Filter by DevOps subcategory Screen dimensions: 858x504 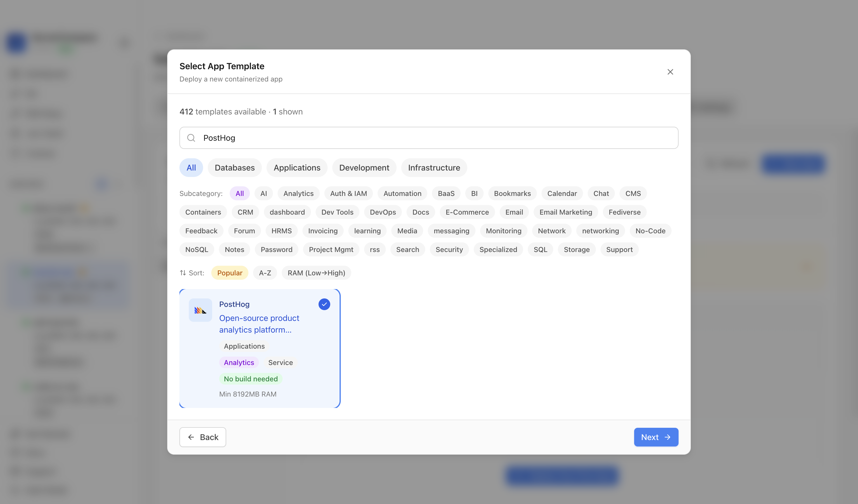coord(383,212)
